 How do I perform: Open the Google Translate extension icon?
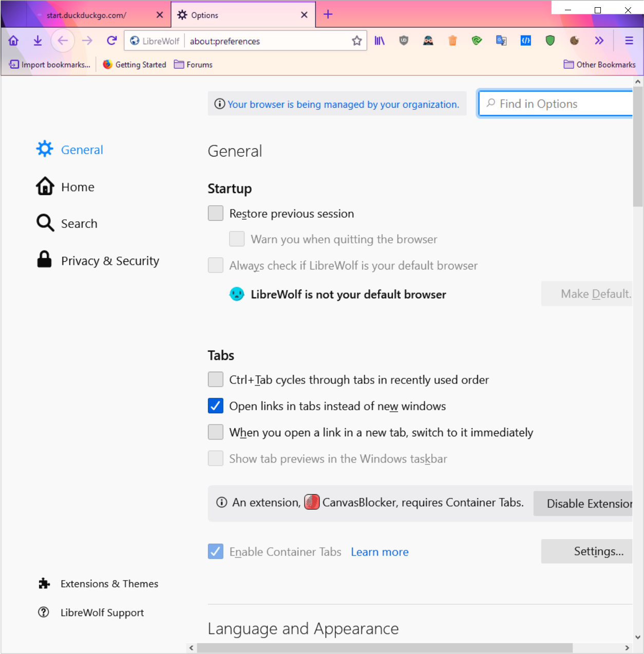pos(501,41)
